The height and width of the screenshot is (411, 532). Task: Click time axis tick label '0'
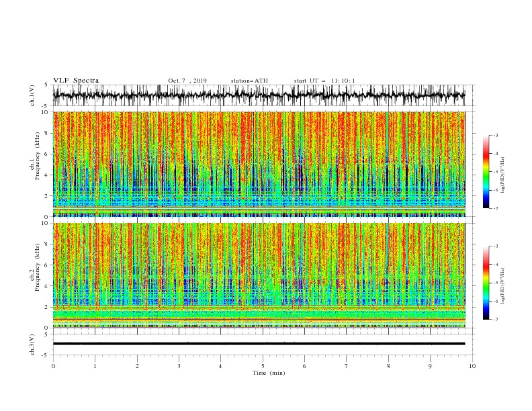tap(53, 366)
